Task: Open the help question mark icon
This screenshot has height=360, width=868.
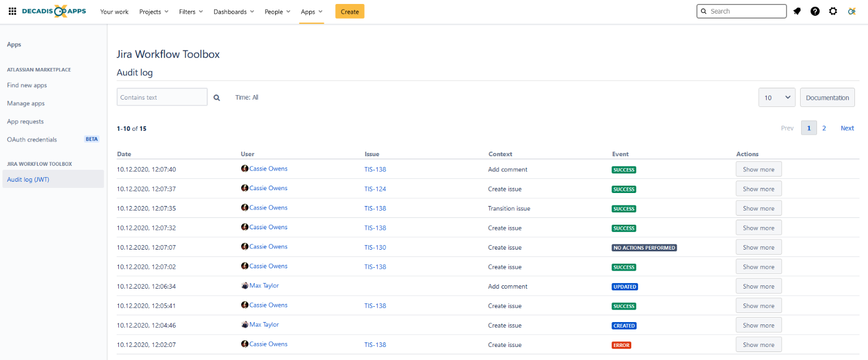Action: coord(815,11)
